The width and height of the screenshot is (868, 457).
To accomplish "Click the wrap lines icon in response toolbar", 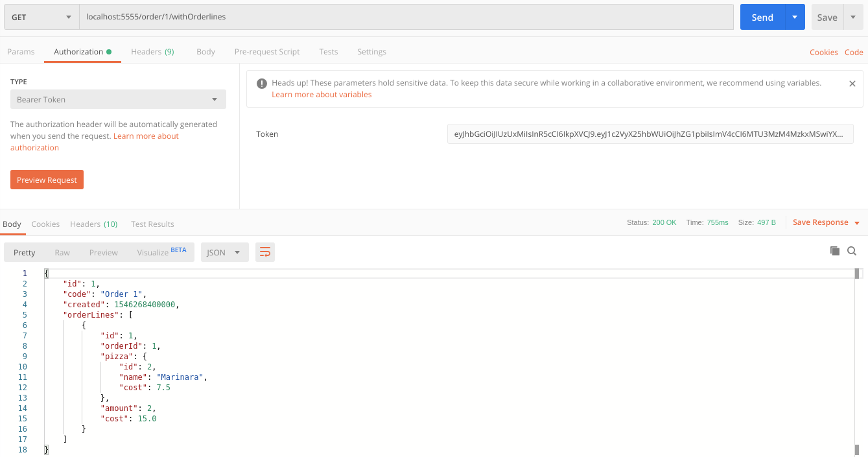I will pos(265,253).
